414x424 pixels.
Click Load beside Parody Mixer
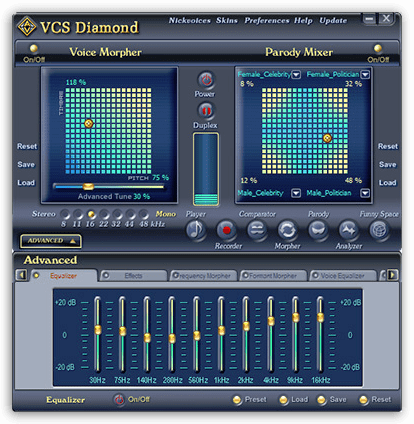pyautogui.click(x=388, y=183)
